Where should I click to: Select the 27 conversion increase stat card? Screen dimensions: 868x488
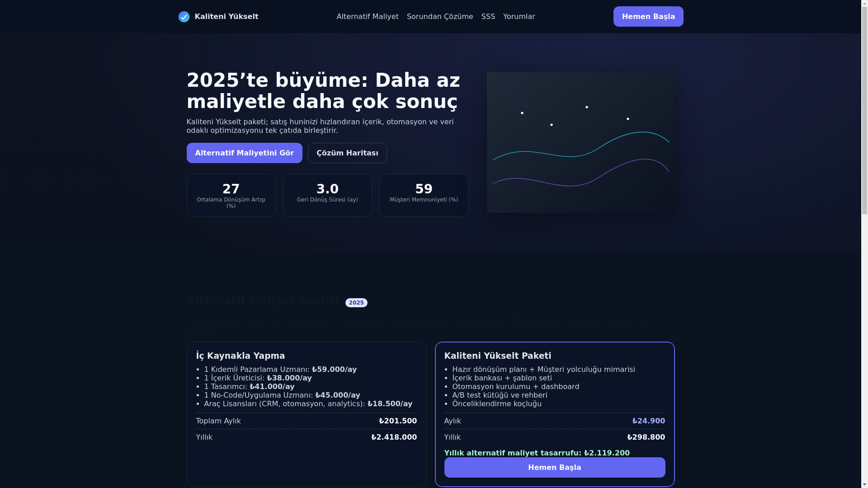tap(231, 195)
